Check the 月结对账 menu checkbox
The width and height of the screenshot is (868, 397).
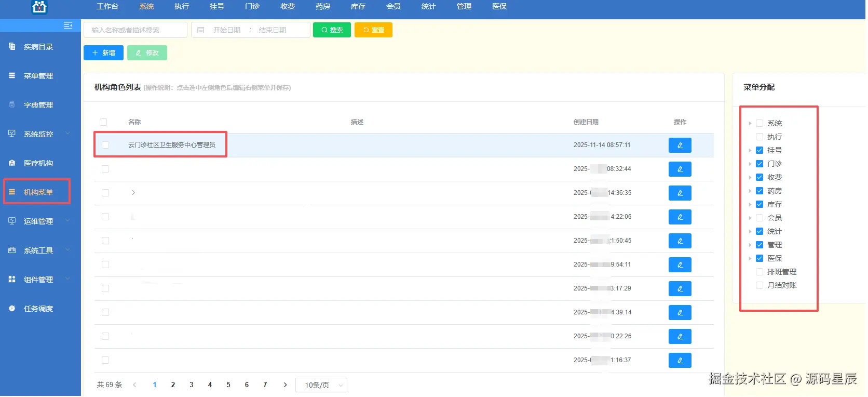click(759, 285)
